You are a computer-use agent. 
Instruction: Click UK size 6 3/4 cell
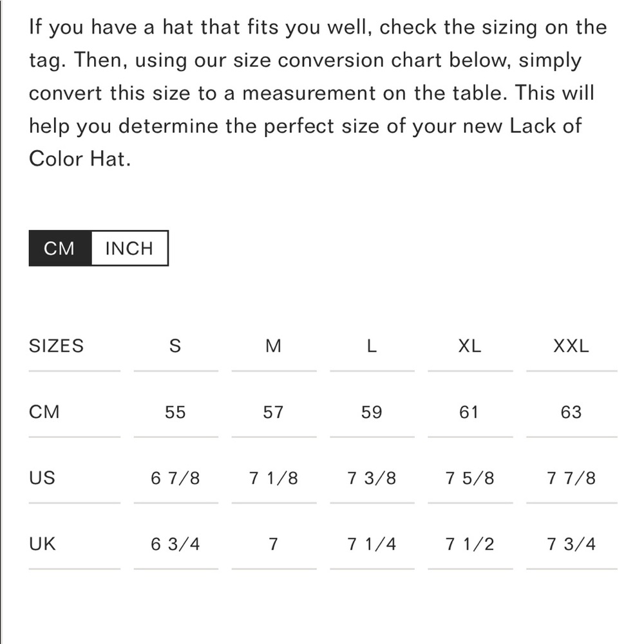click(x=175, y=544)
